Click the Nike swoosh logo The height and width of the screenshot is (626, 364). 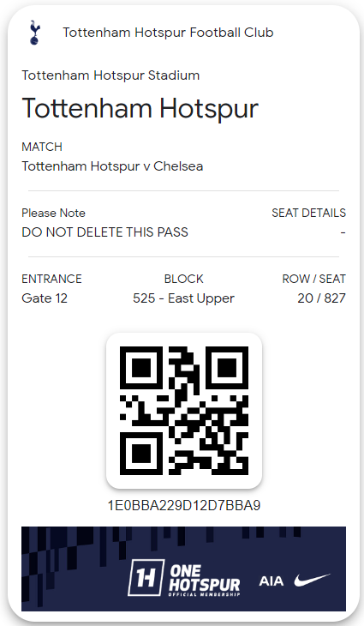tap(312, 580)
